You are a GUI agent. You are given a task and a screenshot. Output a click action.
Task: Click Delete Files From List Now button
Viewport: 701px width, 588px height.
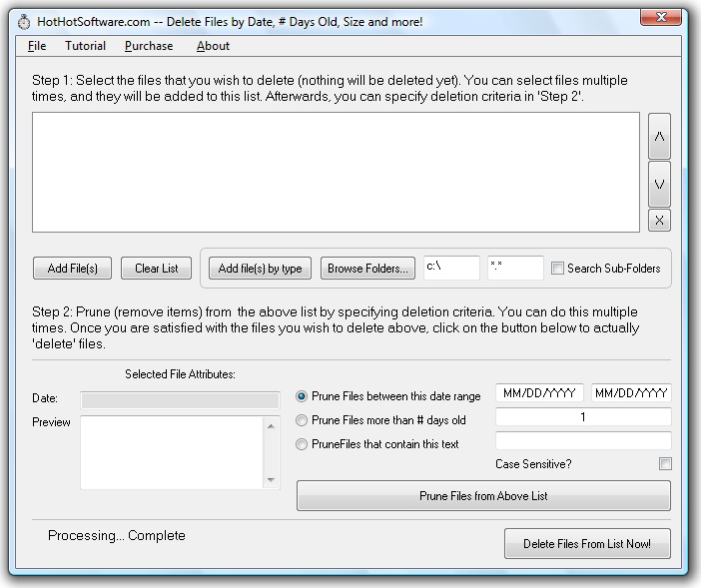pos(587,544)
